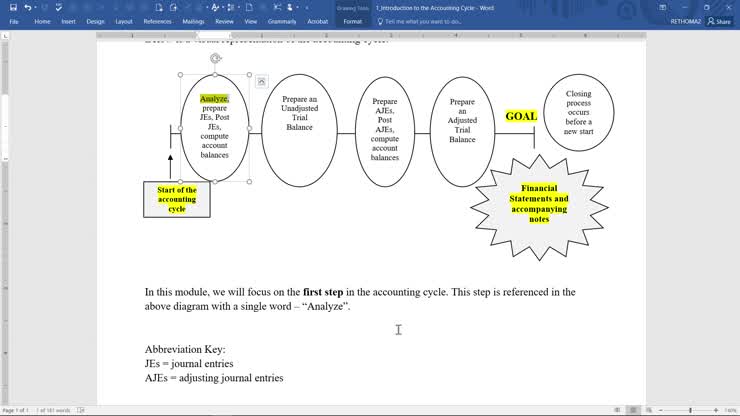Click the proofing icon in the status bar

[81, 410]
